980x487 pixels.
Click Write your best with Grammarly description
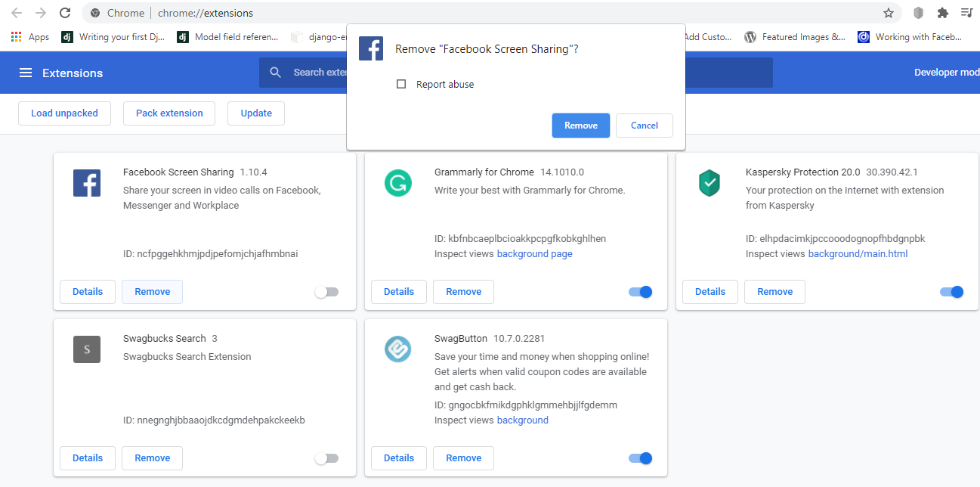(x=530, y=191)
